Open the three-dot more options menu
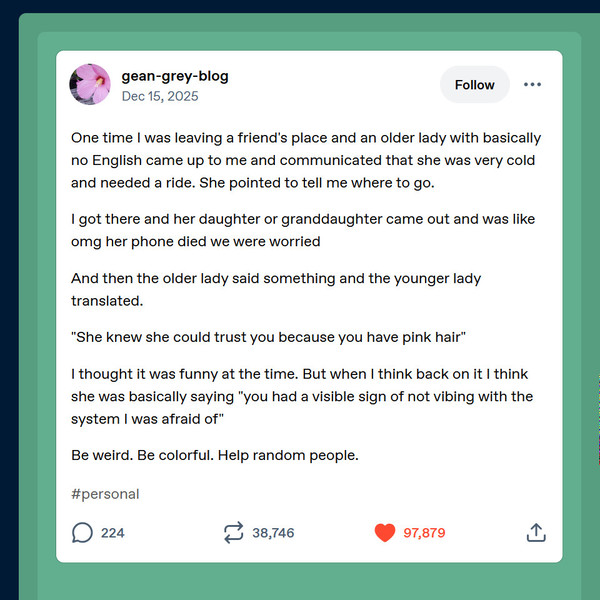This screenshot has width=600, height=600. 532,85
